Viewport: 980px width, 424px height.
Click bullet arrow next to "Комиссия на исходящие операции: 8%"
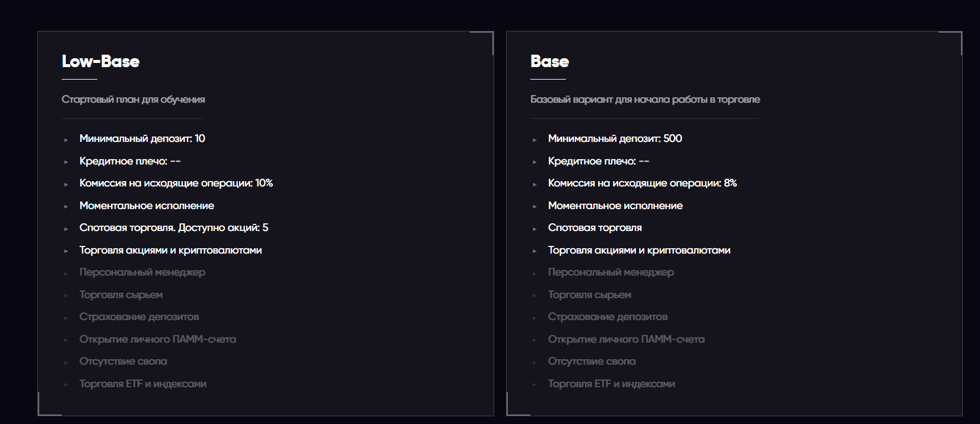tap(534, 184)
